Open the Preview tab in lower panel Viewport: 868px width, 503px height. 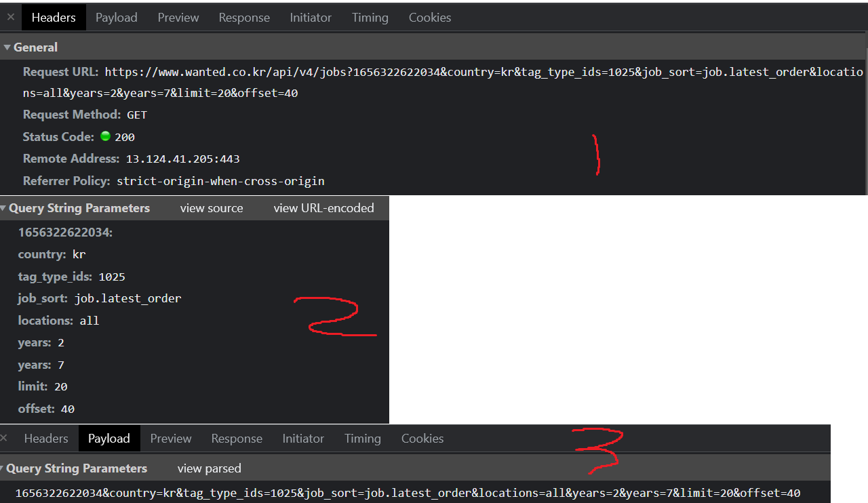click(x=171, y=439)
